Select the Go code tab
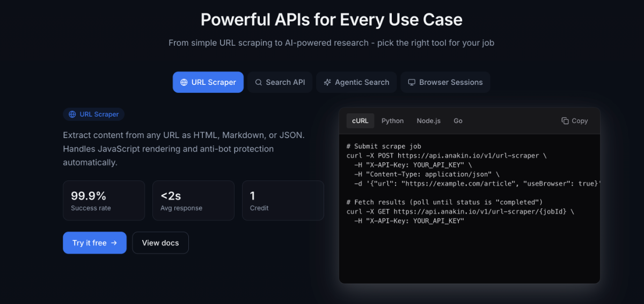 coord(458,121)
